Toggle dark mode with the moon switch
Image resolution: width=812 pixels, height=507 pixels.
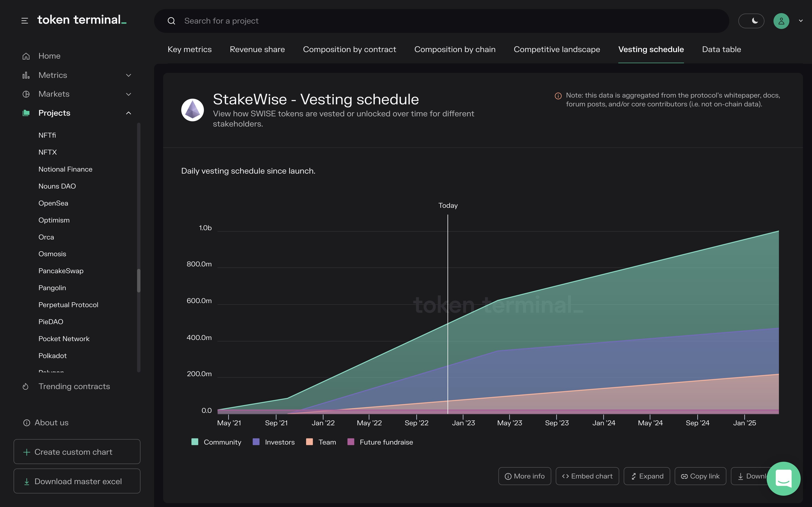(x=751, y=20)
